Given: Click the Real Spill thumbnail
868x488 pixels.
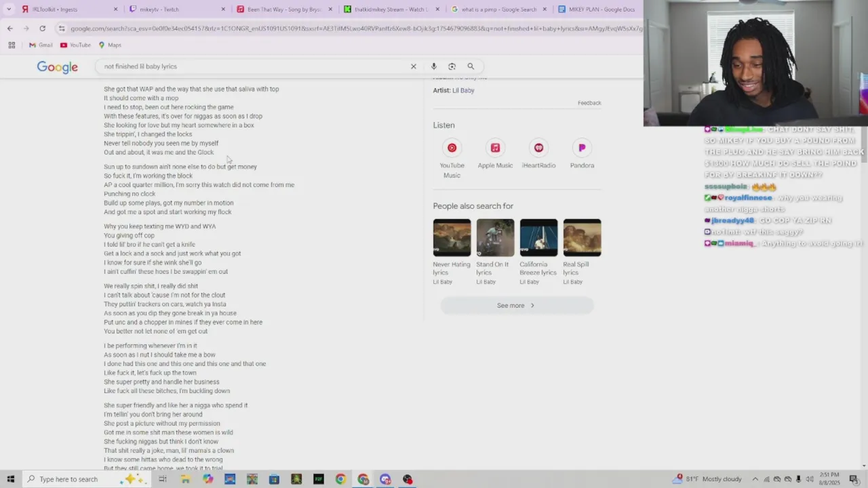Looking at the screenshot, I should 582,238.
